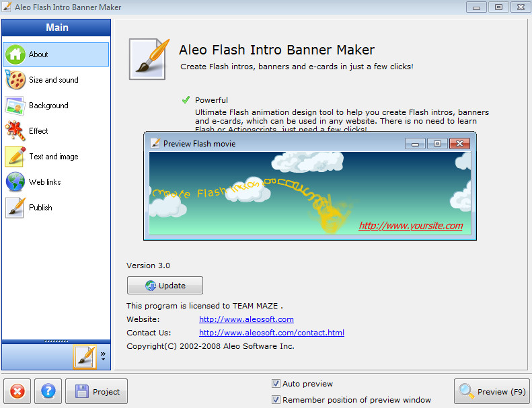Click the red cancel X icon button
The image size is (532, 408).
click(17, 391)
